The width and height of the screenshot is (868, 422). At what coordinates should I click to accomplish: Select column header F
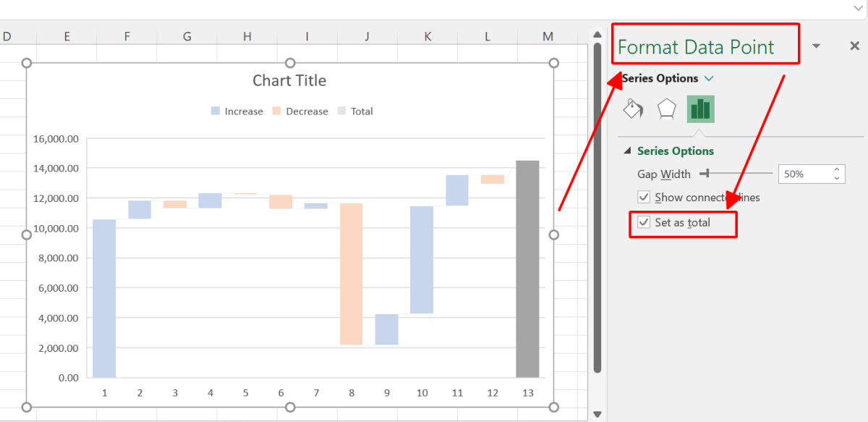[x=127, y=36]
